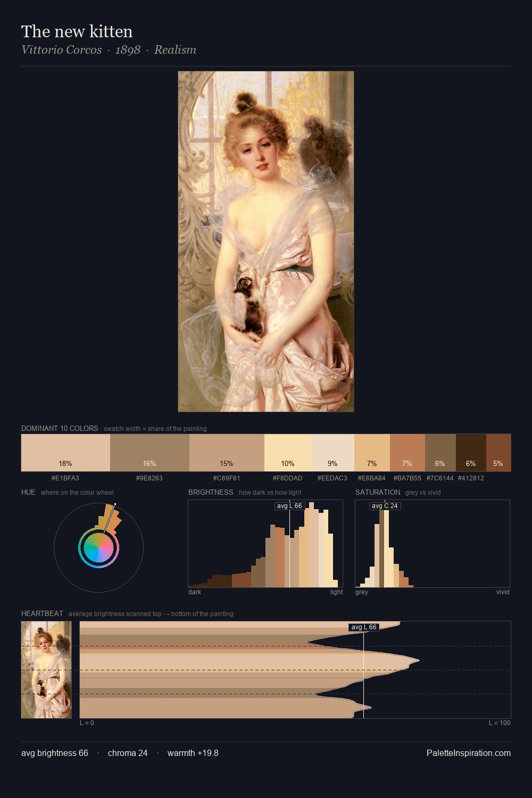The image size is (532, 798).
Task: Select the 9% cream palette swatch
Action: (332, 453)
